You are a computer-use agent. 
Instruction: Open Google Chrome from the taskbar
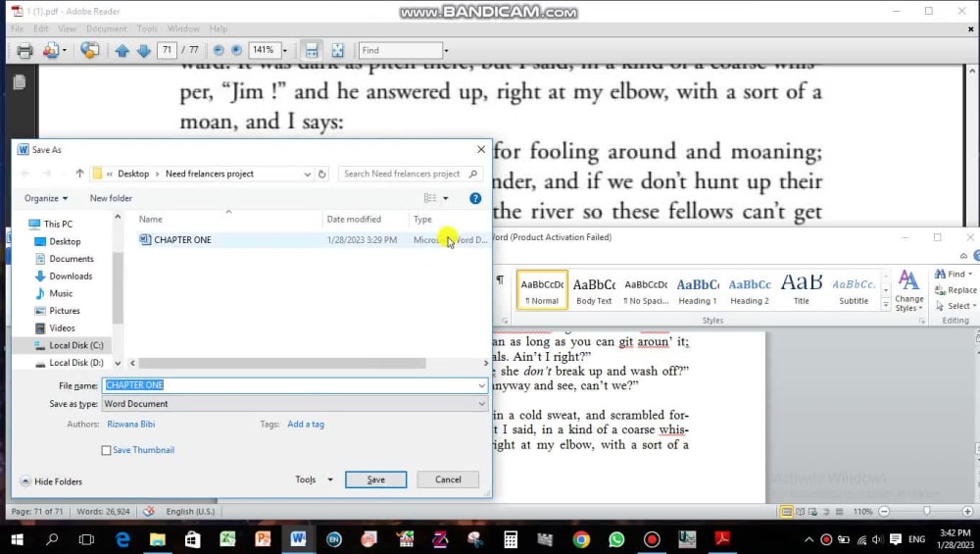[x=580, y=539]
